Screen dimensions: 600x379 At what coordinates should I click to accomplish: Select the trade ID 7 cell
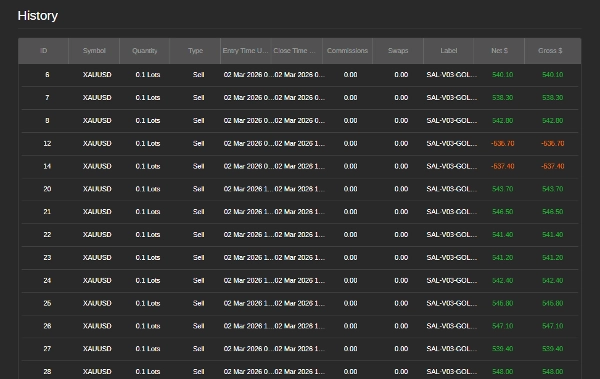47,98
